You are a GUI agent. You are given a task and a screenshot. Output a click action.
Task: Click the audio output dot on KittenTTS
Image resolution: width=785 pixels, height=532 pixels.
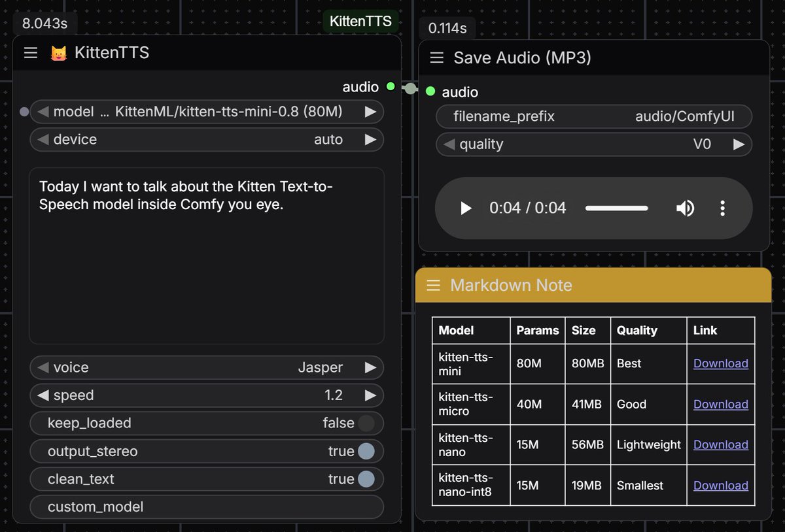click(x=391, y=86)
